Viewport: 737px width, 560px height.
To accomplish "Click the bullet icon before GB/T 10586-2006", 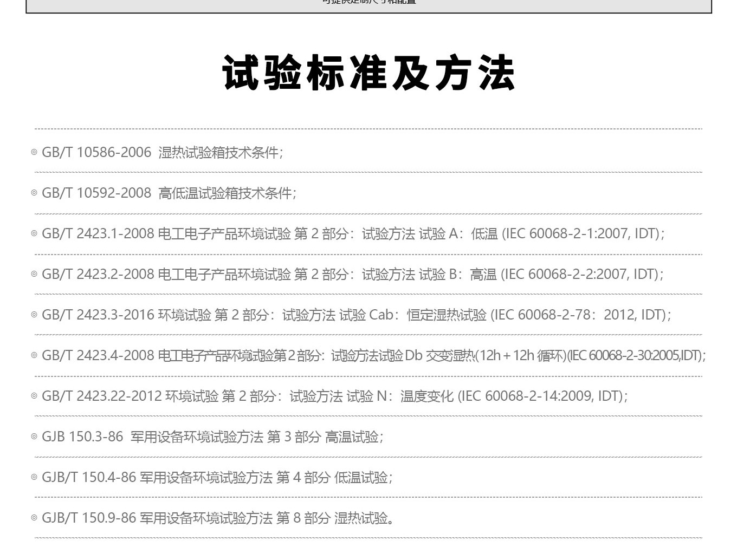I will click(x=34, y=153).
